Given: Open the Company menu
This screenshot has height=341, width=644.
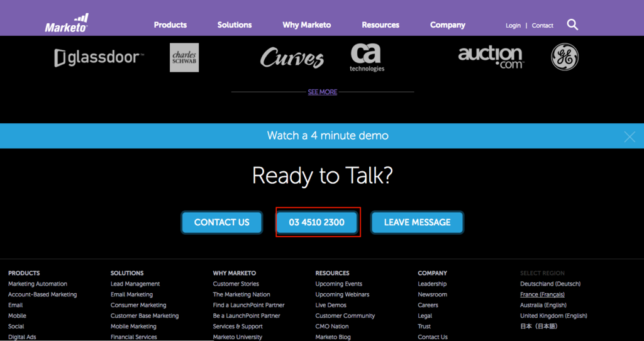Looking at the screenshot, I should click(448, 25).
